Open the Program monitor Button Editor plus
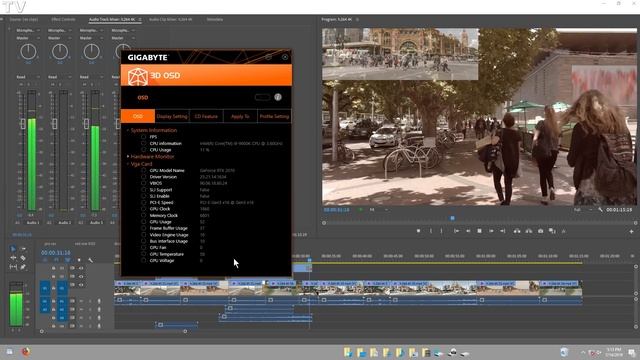 point(631,231)
